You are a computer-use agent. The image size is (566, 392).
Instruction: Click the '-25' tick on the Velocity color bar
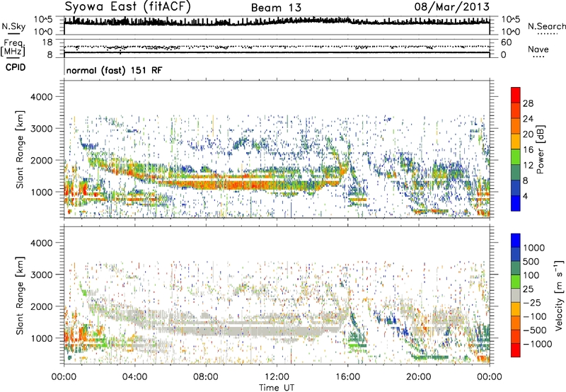(532, 302)
